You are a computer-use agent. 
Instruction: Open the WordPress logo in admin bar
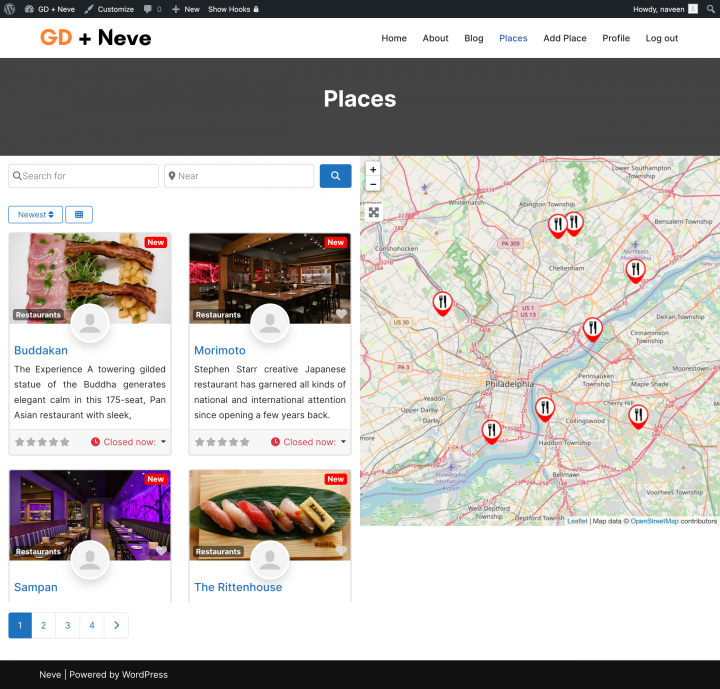(x=10, y=9)
